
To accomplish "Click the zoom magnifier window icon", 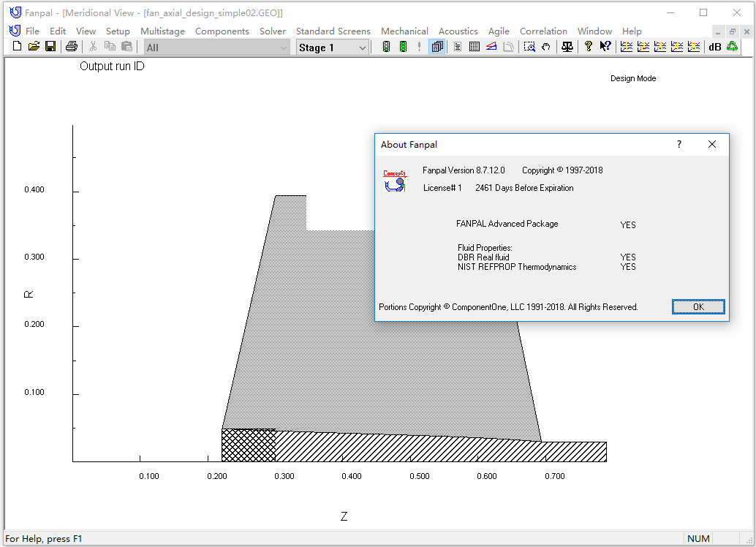I will point(529,47).
